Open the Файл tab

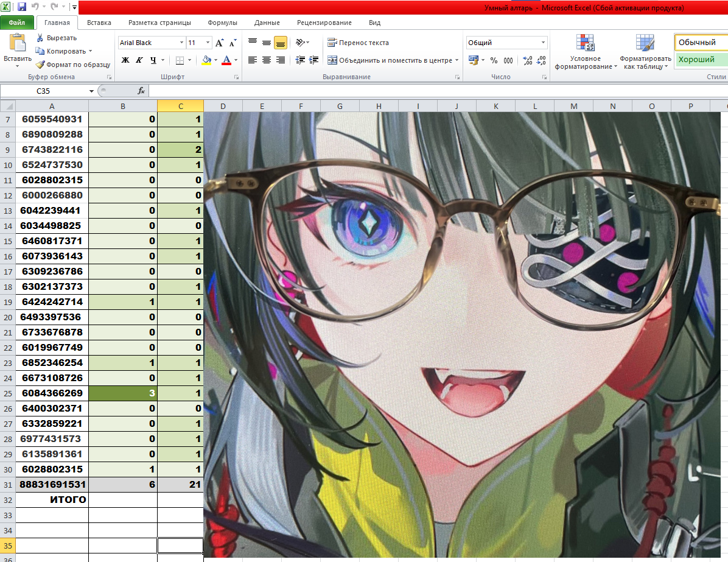click(16, 23)
